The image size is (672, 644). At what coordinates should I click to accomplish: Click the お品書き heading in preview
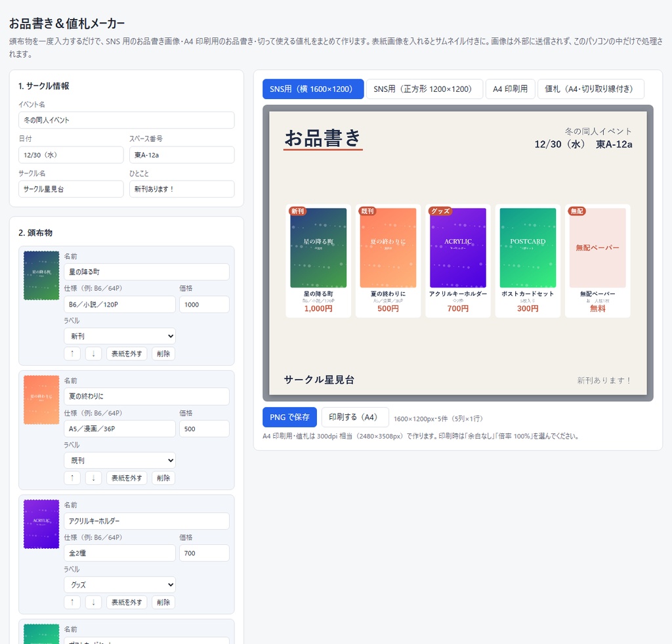[323, 138]
